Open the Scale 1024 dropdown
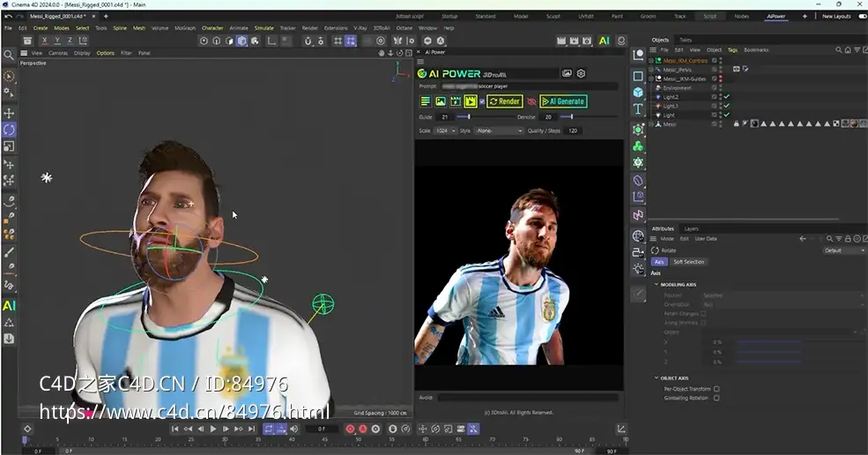 pyautogui.click(x=445, y=131)
